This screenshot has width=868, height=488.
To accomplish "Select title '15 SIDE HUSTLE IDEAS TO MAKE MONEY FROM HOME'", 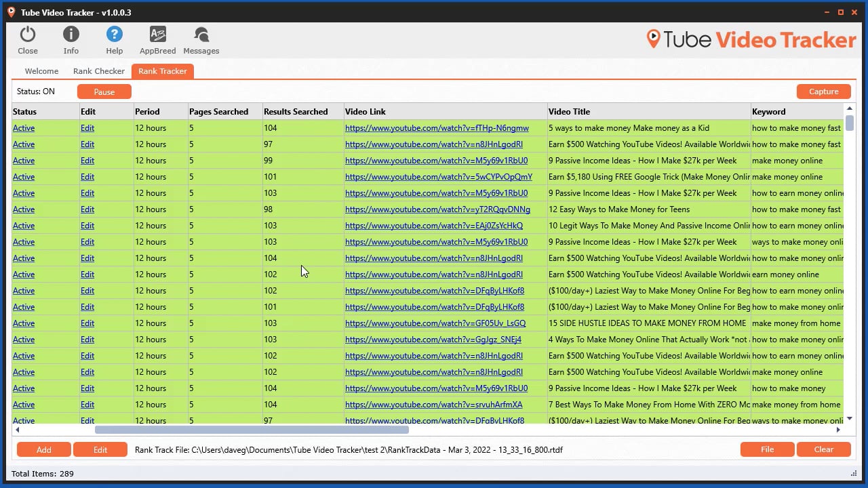I will pyautogui.click(x=647, y=323).
